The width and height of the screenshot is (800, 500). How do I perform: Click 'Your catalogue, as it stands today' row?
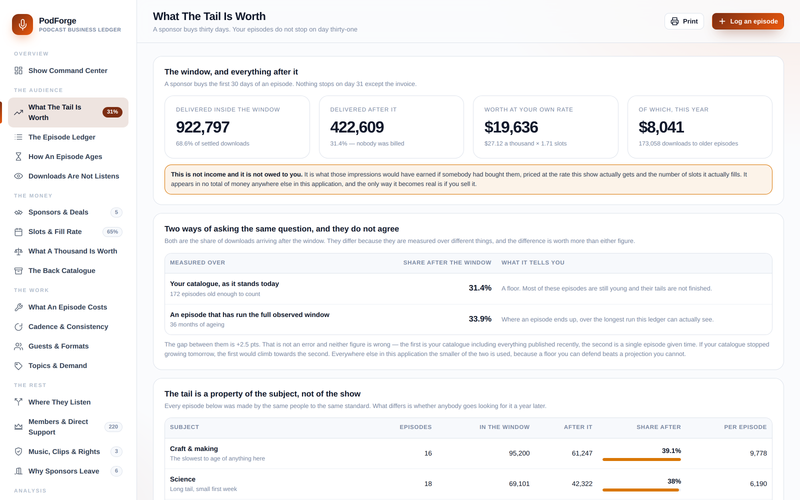tap(468, 288)
